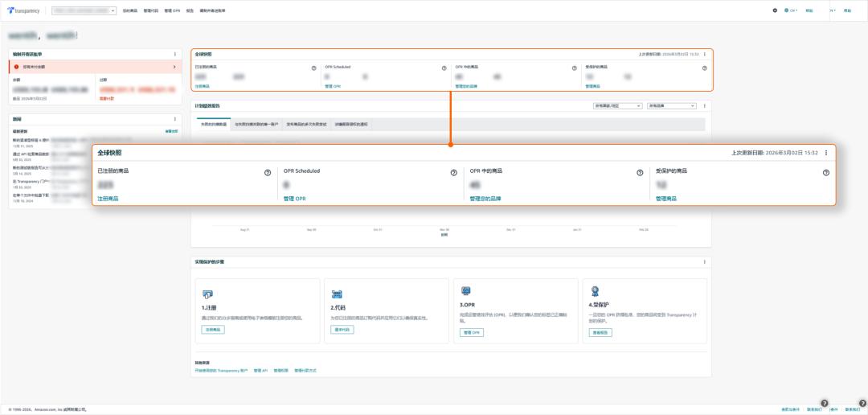Click 管理您的品牌 link in enlarged snapshot
This screenshot has height=415, width=868.
point(485,198)
